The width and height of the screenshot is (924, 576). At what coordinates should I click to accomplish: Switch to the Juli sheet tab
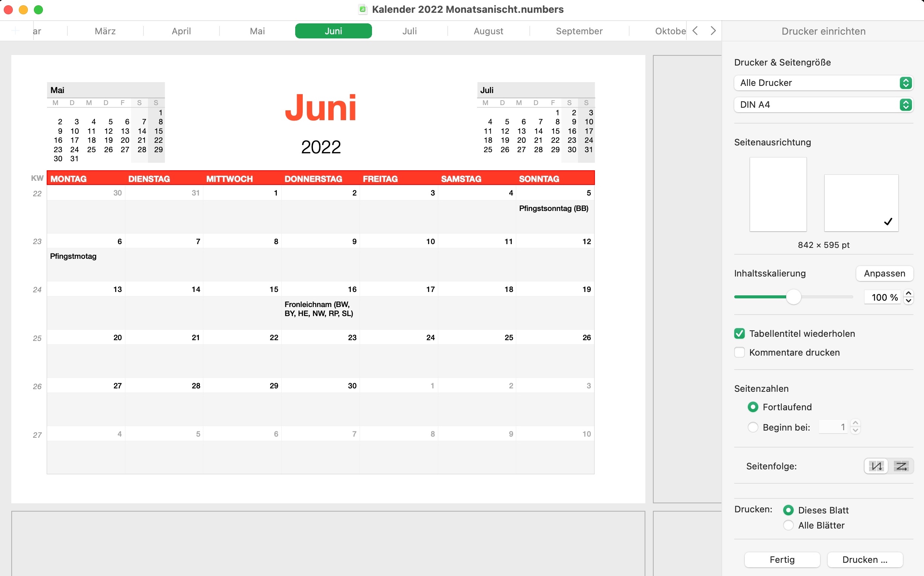pyautogui.click(x=409, y=31)
